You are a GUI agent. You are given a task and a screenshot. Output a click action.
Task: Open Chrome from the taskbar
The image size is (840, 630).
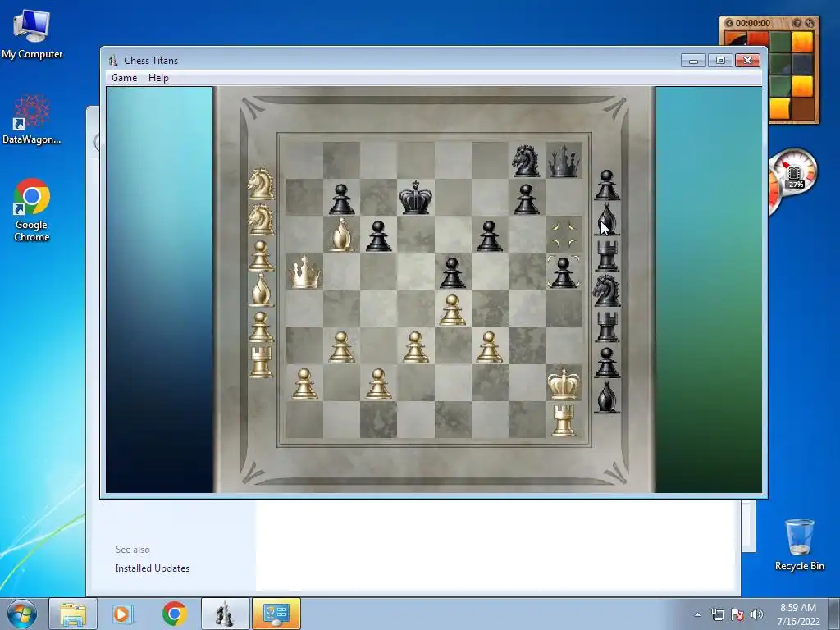pos(174,614)
